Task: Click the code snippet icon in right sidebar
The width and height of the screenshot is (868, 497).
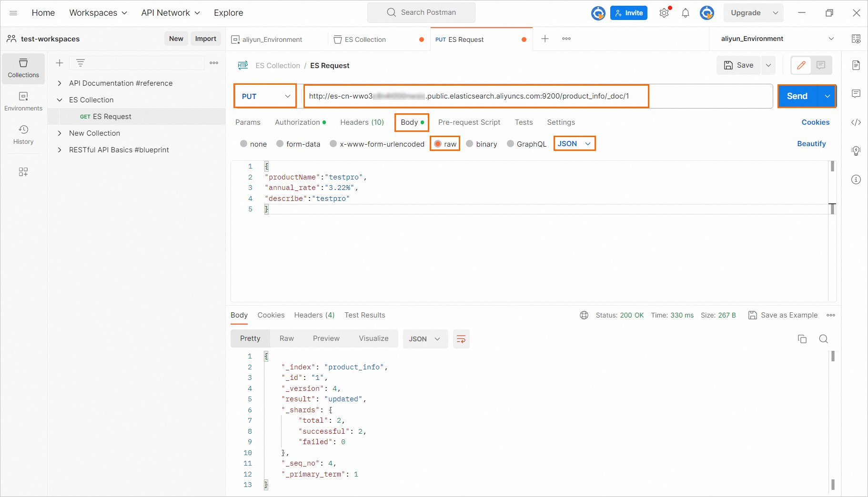Action: coord(856,122)
